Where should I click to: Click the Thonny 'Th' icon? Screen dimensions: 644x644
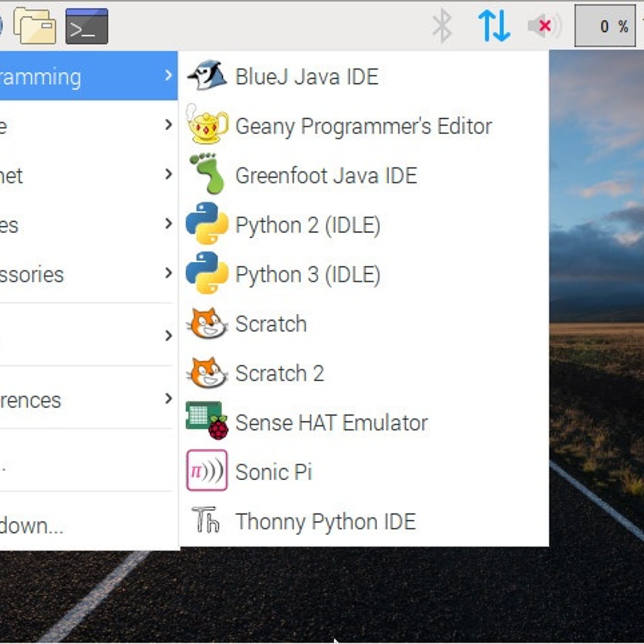206,520
